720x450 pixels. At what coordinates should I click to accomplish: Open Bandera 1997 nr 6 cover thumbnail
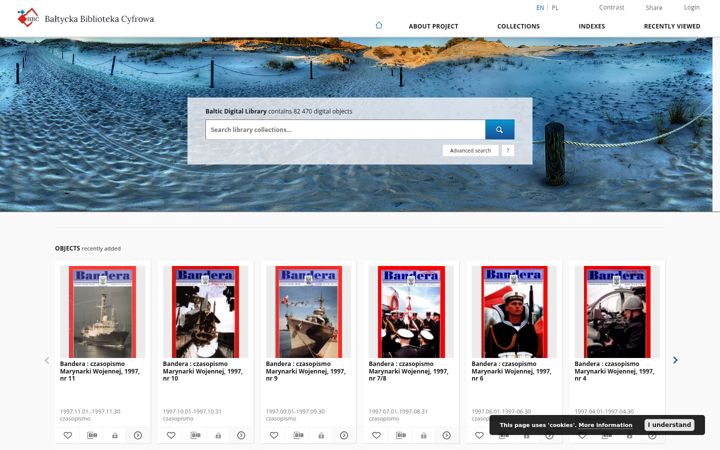pyautogui.click(x=514, y=312)
